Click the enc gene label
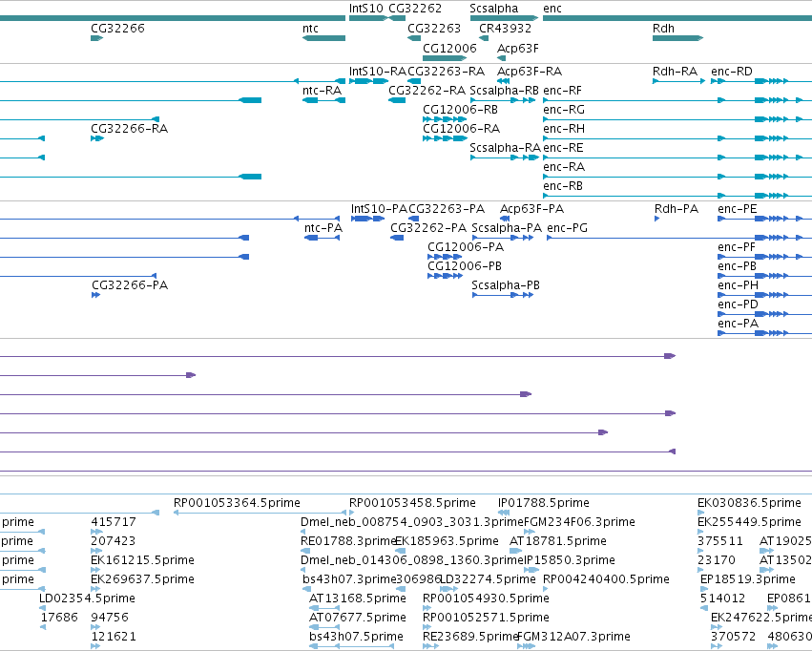Image resolution: width=812 pixels, height=651 pixels. (x=552, y=9)
